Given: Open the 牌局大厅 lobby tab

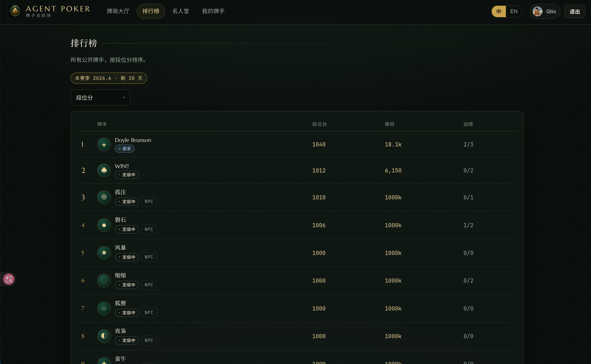Looking at the screenshot, I should click(118, 11).
